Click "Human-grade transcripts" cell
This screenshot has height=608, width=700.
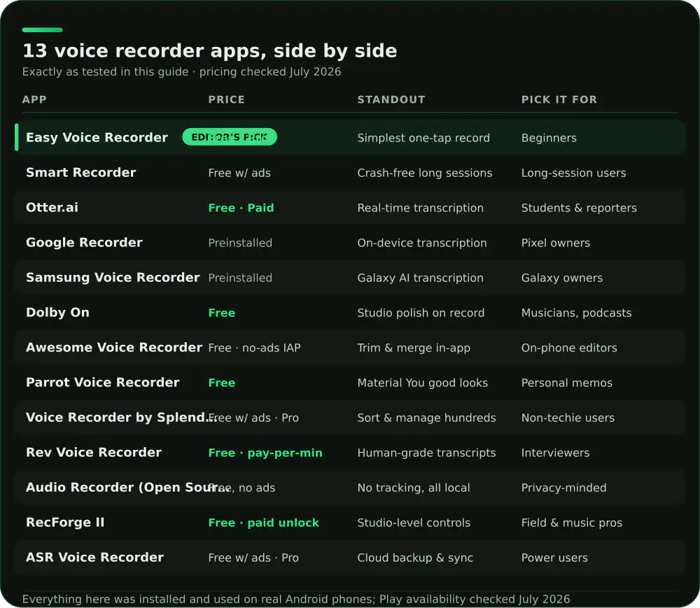pos(426,453)
